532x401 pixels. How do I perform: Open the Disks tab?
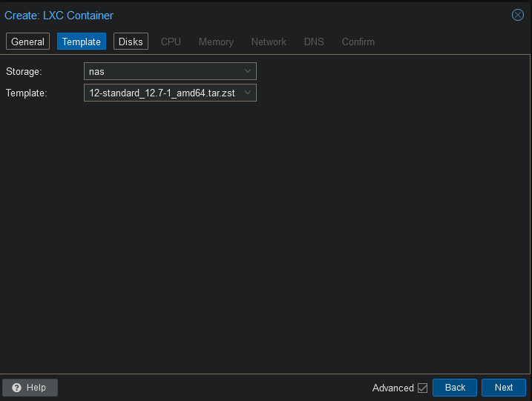131,42
